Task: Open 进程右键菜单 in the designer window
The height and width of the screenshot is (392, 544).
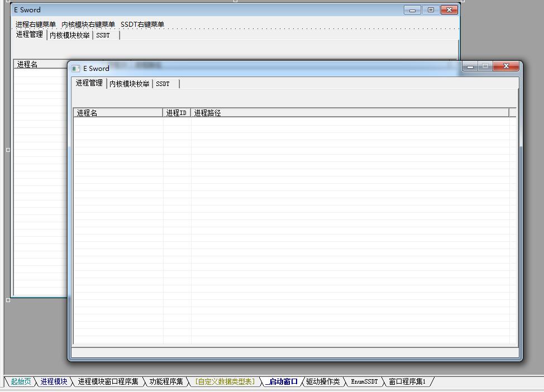Action: [35, 24]
